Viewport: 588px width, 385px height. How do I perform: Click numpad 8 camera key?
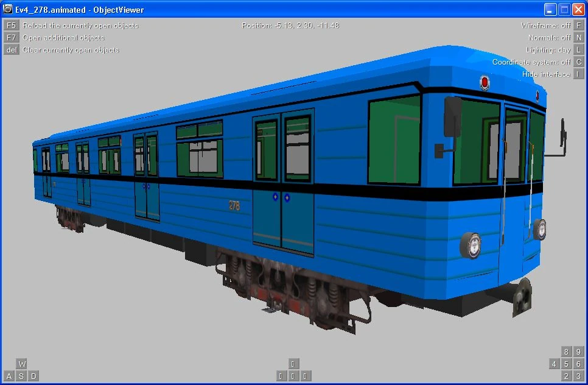[566, 351]
